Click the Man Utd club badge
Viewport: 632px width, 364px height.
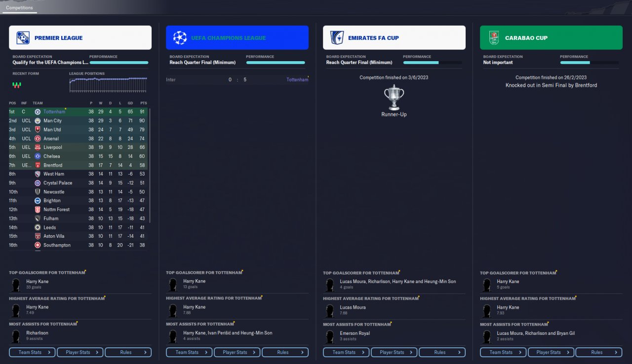pos(38,130)
